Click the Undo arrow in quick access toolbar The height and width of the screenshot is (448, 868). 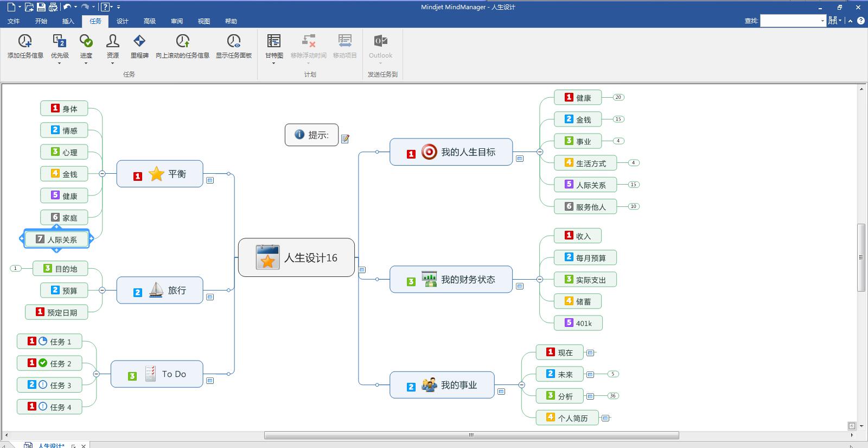pos(67,7)
